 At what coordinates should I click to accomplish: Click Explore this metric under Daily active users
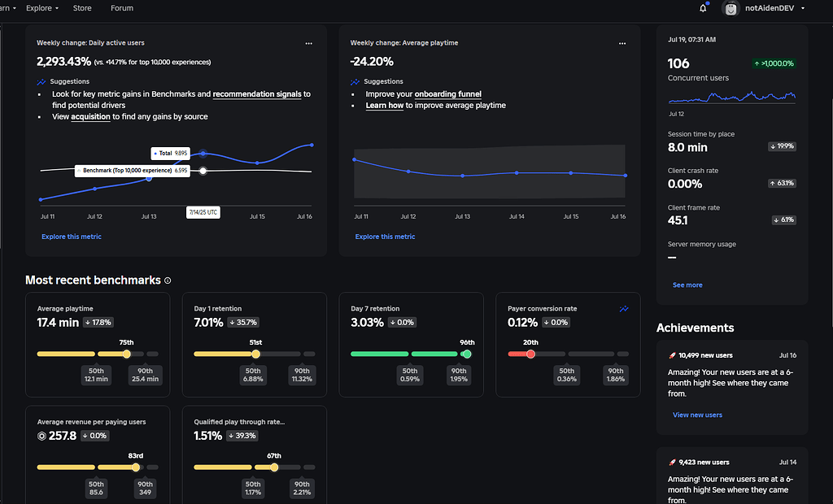[71, 237]
